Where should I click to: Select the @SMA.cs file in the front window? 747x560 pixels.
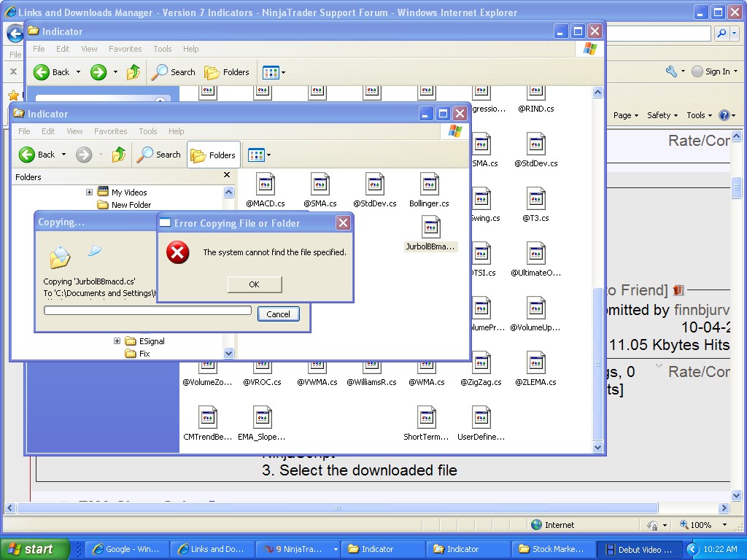(320, 190)
